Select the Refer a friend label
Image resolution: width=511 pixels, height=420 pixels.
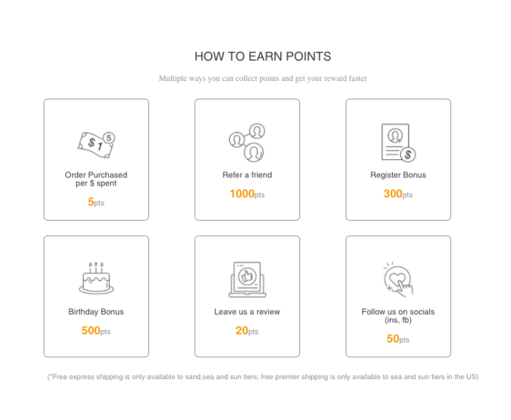247,175
